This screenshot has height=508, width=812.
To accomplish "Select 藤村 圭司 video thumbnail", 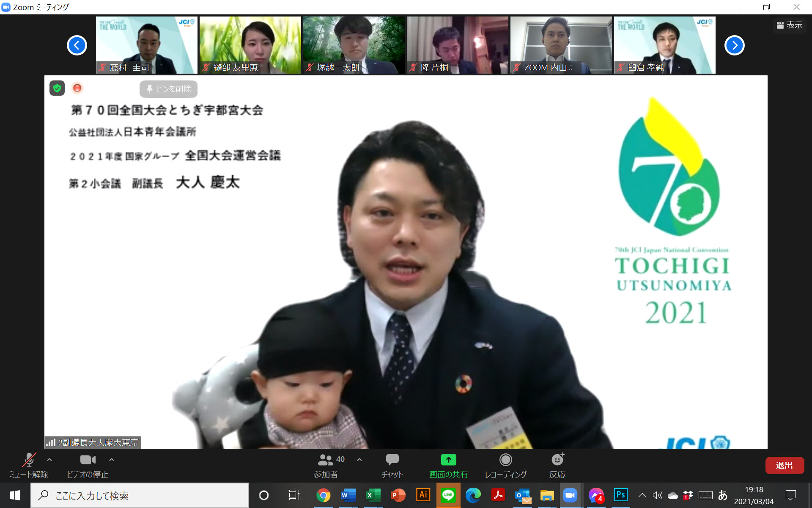I will 146,45.
